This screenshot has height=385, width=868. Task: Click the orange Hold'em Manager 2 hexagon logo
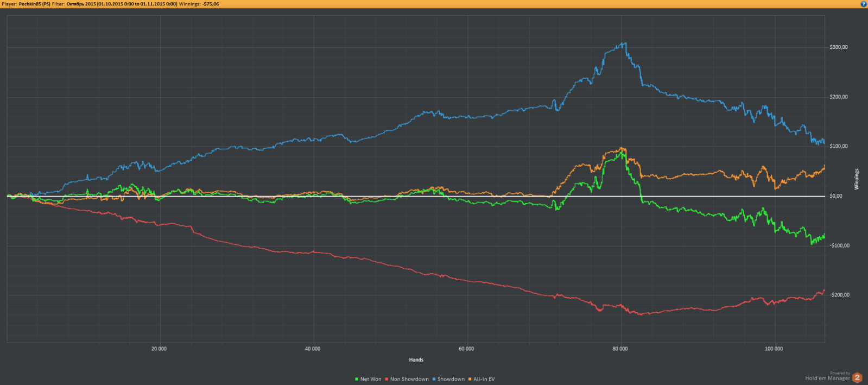click(857, 377)
